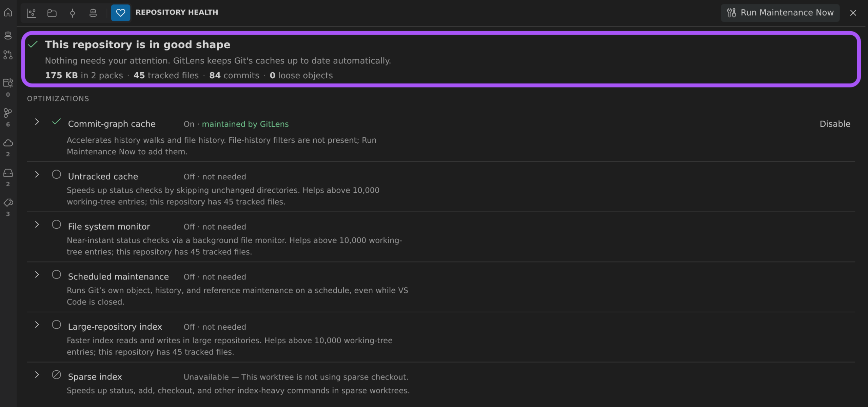Expand the Large-repository index row
Viewport: 868px width, 407px height.
click(37, 325)
